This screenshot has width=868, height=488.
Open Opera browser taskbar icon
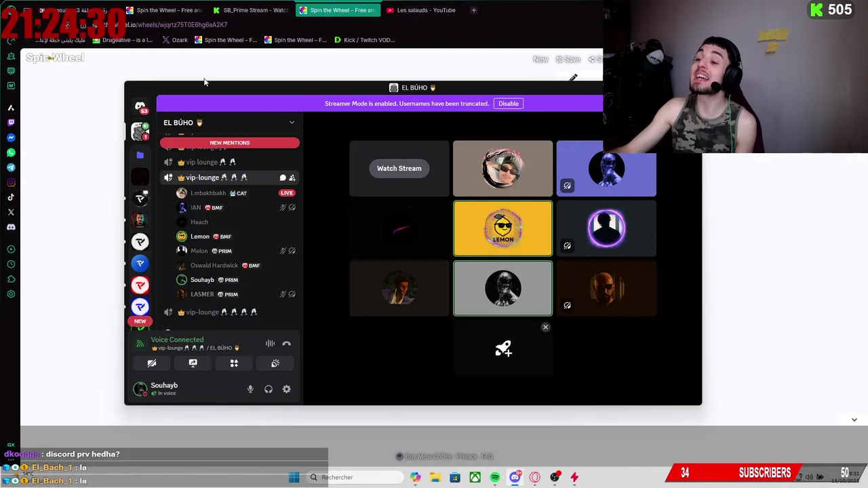pos(535,477)
